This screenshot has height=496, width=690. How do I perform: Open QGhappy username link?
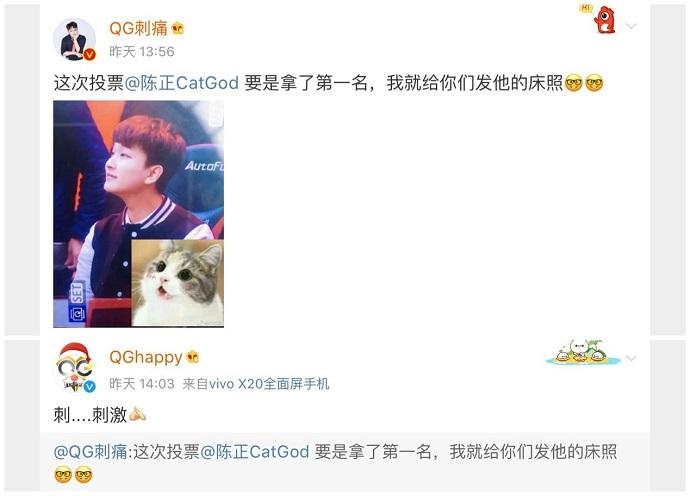(x=146, y=357)
